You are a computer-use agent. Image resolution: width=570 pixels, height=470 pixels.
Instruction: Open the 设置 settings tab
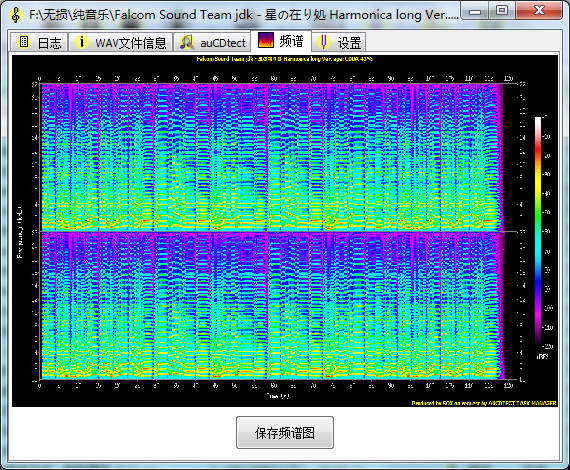(x=339, y=42)
